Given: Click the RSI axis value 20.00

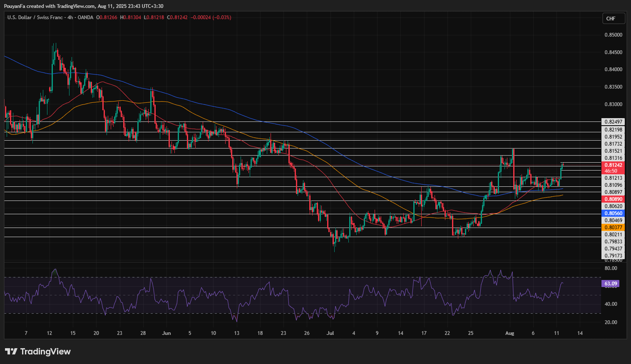Looking at the screenshot, I should click(x=611, y=322).
